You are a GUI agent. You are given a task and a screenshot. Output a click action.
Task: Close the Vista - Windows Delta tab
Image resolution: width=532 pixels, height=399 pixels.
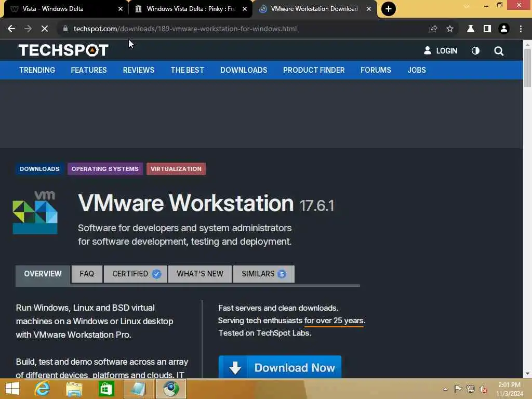point(121,9)
